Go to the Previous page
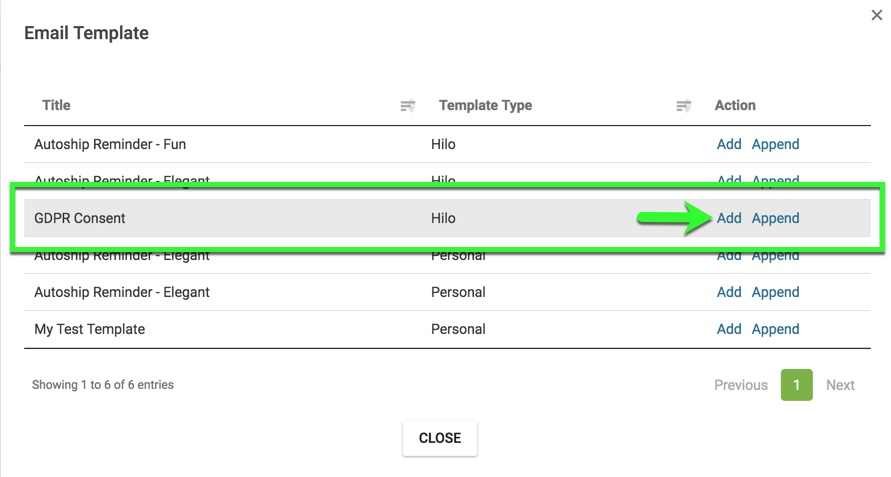The height and width of the screenshot is (477, 891). (741, 385)
